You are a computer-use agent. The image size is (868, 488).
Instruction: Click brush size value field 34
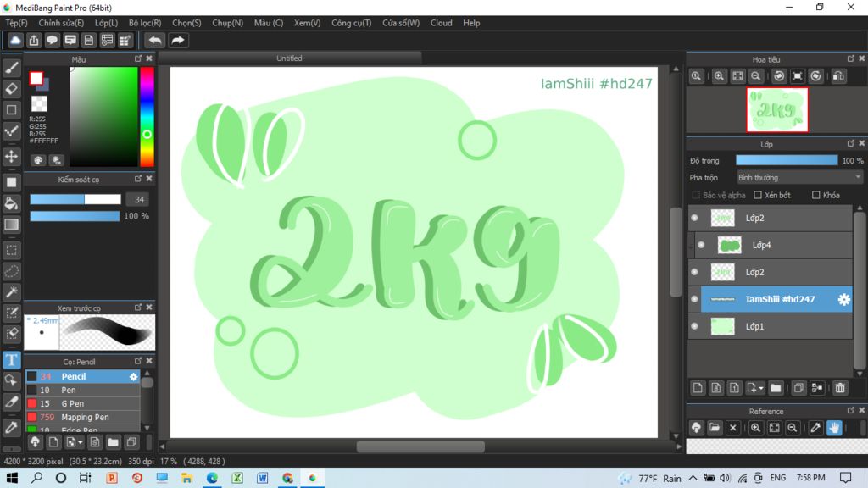click(139, 199)
